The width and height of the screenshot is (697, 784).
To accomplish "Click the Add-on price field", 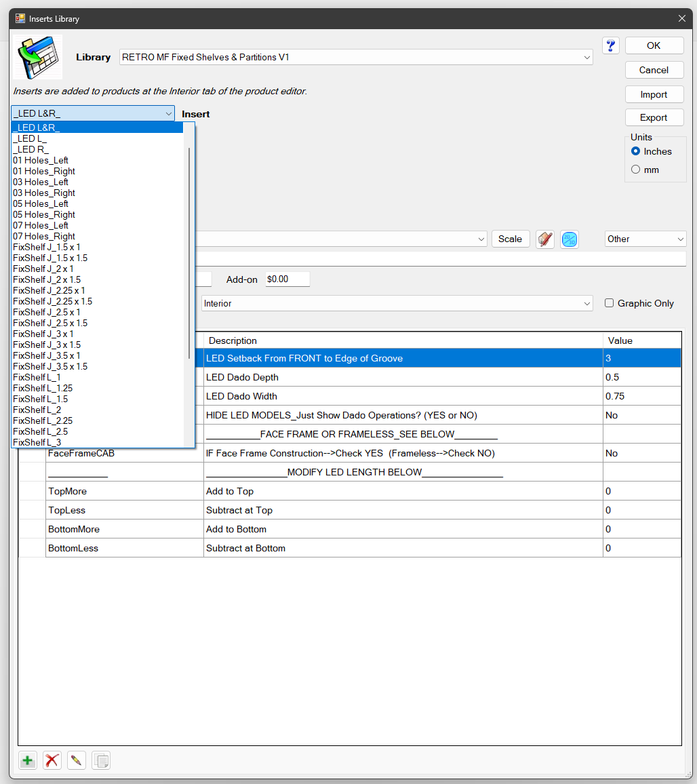I will tap(287, 279).
